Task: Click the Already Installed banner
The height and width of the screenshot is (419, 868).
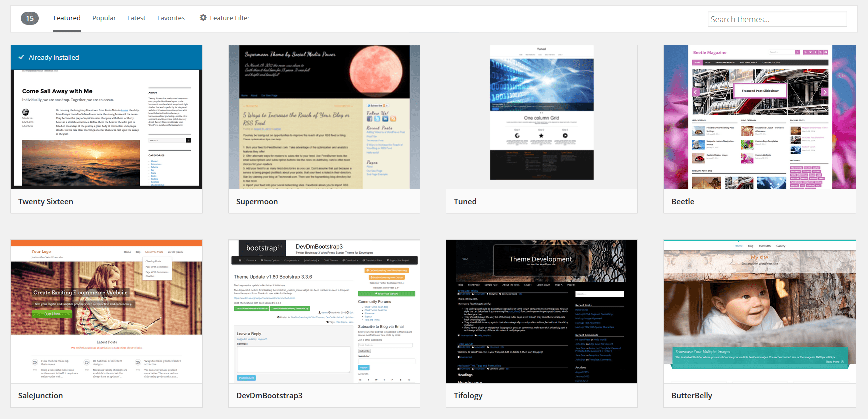Action: coord(107,57)
